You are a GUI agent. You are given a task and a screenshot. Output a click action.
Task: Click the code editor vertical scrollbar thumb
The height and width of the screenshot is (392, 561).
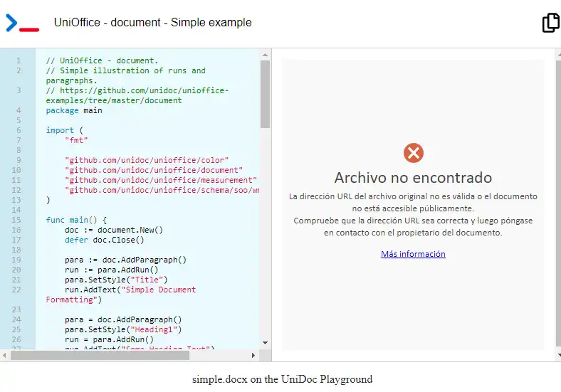pyautogui.click(x=265, y=95)
